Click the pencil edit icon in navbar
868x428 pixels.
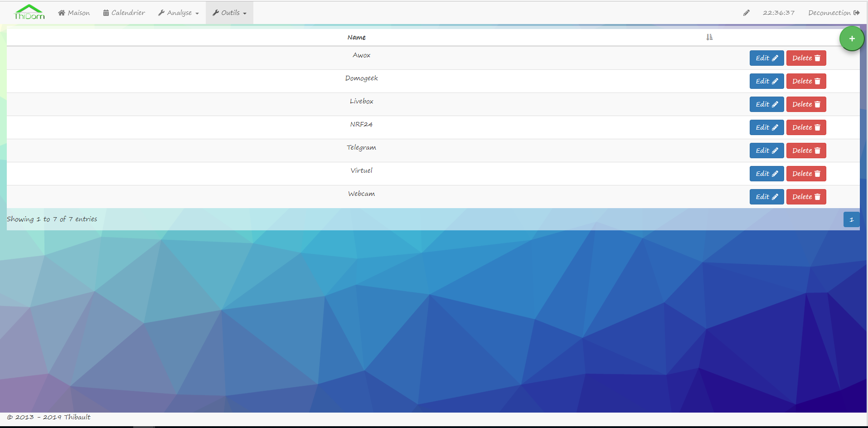click(746, 13)
